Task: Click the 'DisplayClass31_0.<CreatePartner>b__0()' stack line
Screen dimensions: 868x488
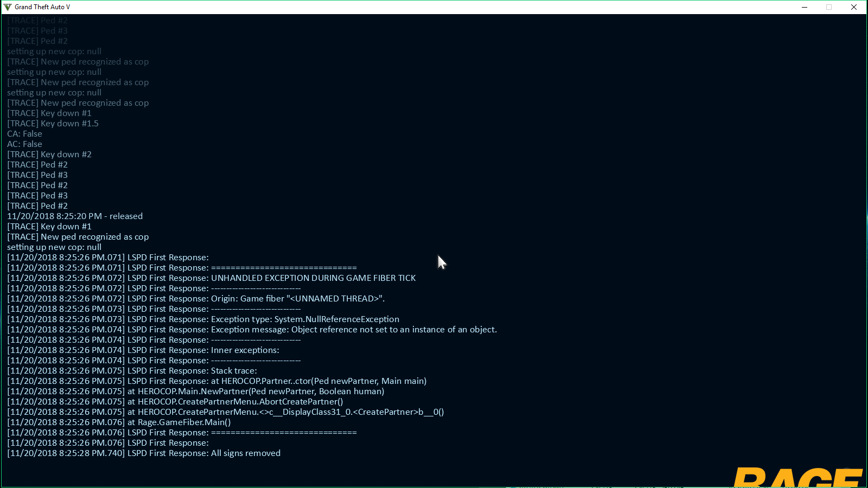Action: point(226,412)
